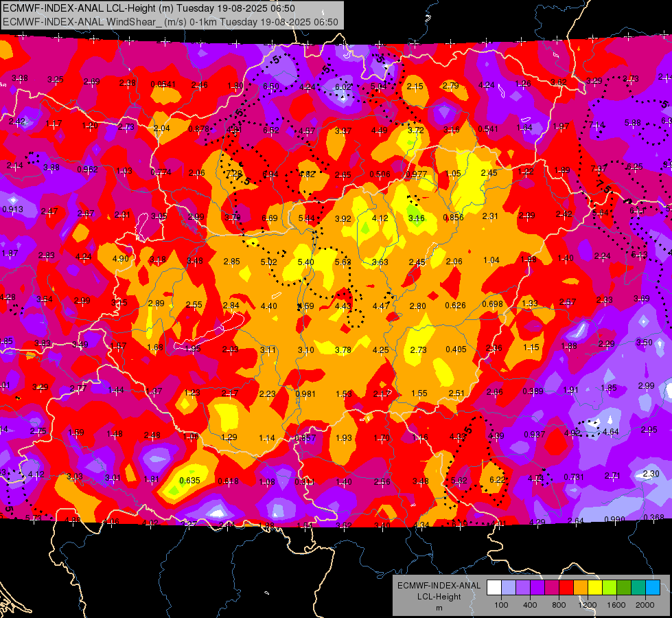This screenshot has height=618, width=672.
Task: Click the legend tick label 800
Action: point(559,605)
